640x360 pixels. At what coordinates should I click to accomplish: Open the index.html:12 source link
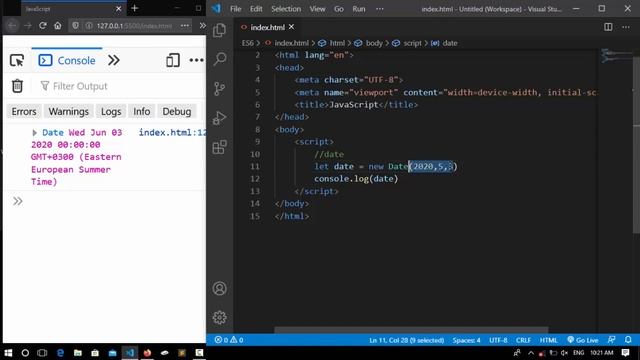pos(172,132)
